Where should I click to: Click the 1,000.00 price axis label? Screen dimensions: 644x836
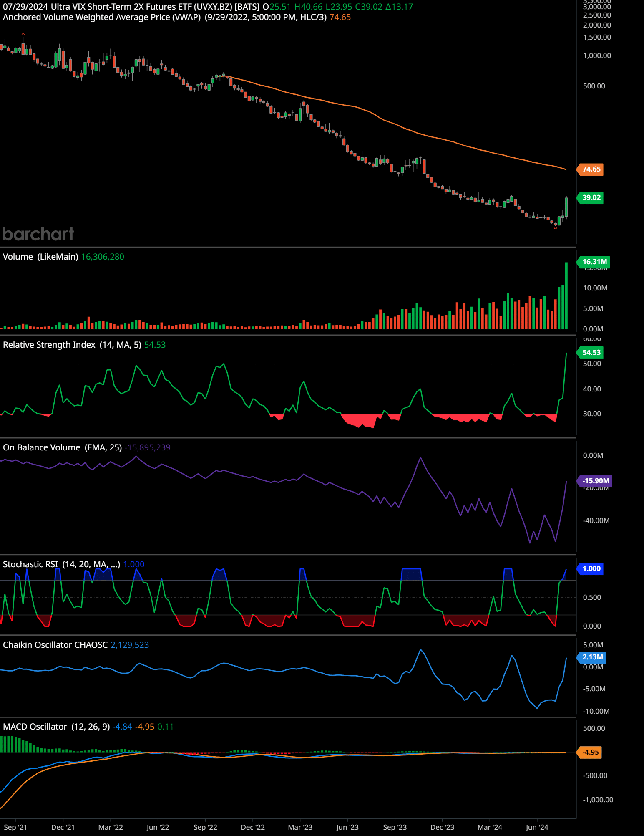coord(597,56)
